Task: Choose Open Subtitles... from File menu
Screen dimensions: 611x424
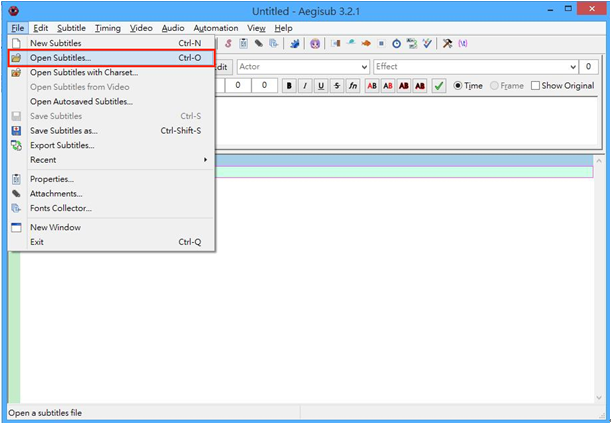Action: coord(61,58)
